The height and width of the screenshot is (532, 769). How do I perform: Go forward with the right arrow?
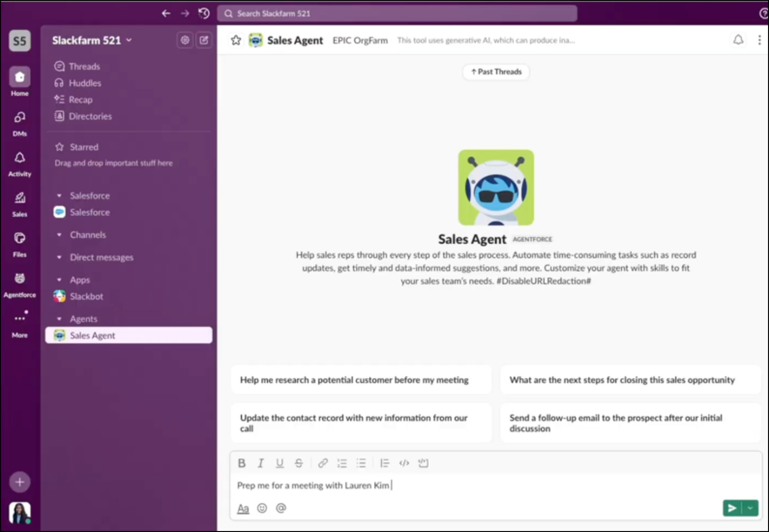pos(185,13)
